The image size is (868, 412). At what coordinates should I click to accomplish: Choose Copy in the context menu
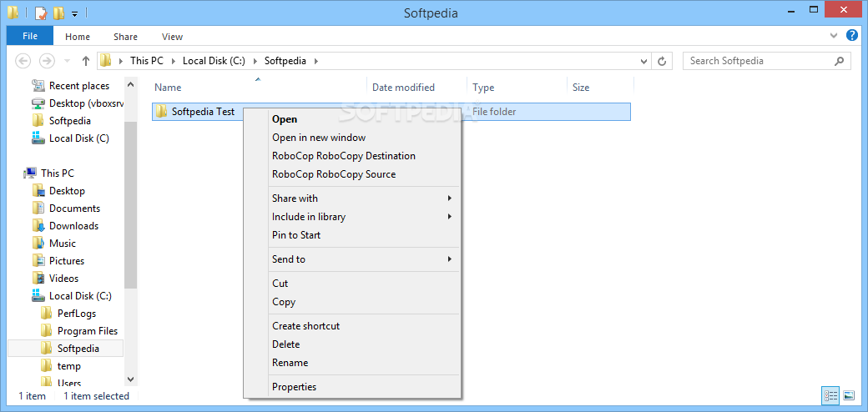click(284, 302)
